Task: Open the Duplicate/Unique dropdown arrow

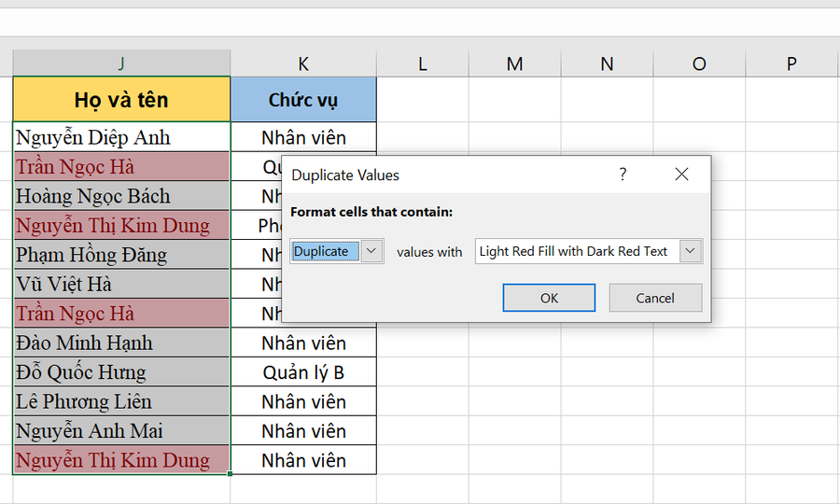Action: click(x=372, y=251)
